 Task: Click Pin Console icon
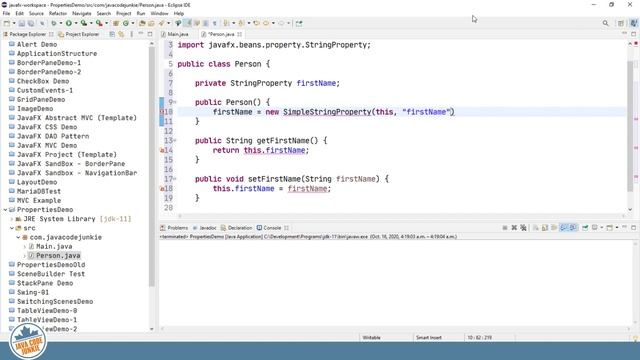coord(585,228)
